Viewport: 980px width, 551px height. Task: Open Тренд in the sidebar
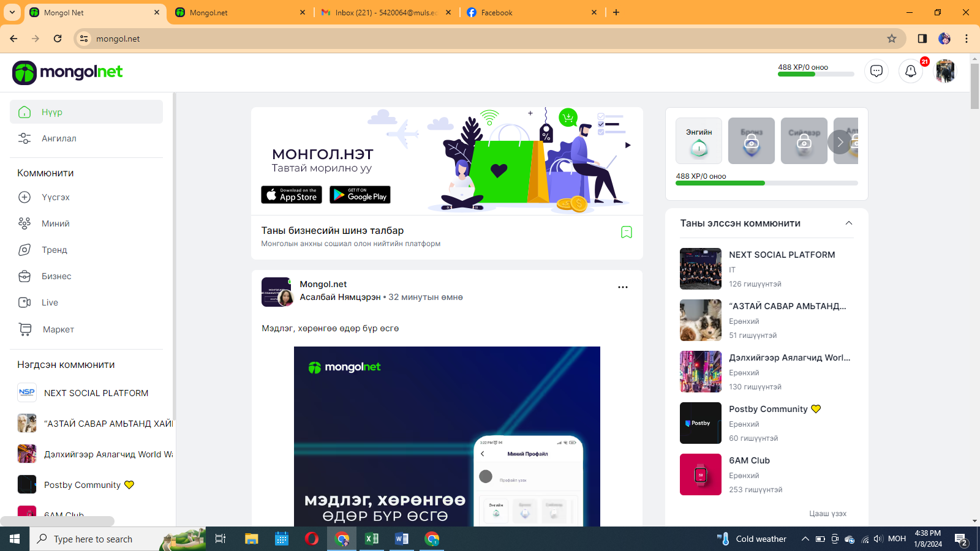coord(54,250)
